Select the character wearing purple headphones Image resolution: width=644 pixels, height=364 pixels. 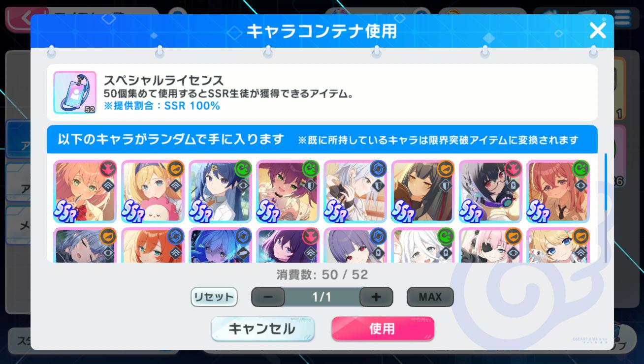[x=490, y=191]
